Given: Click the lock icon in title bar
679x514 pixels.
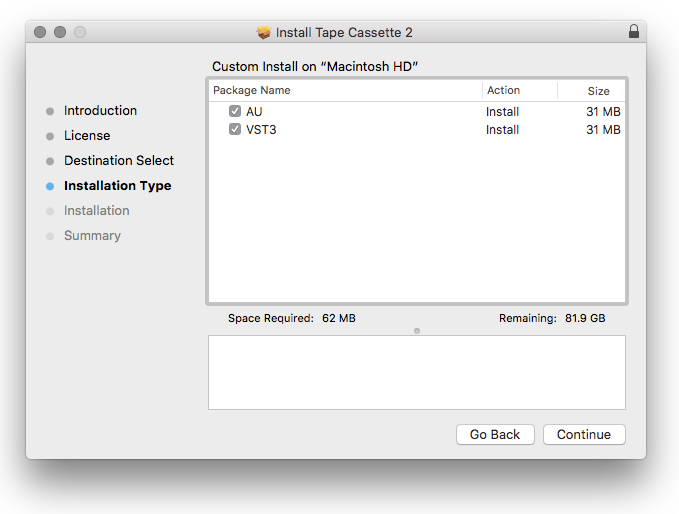Looking at the screenshot, I should pos(633,32).
